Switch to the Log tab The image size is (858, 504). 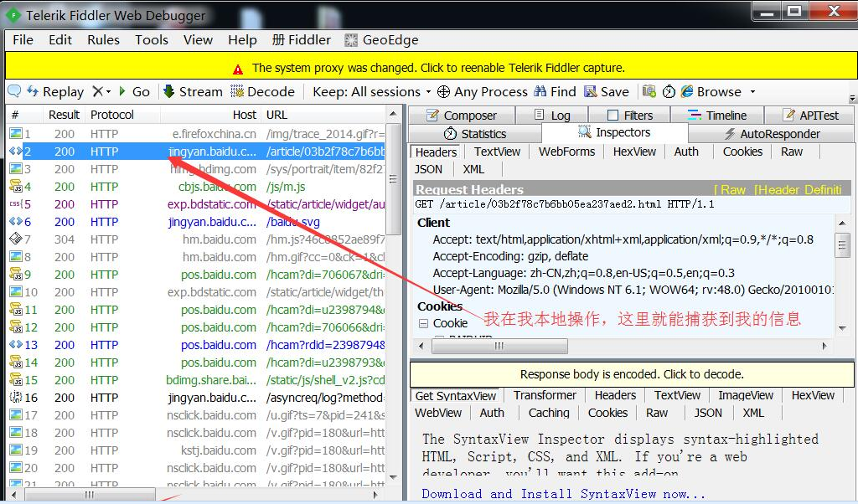pos(552,116)
